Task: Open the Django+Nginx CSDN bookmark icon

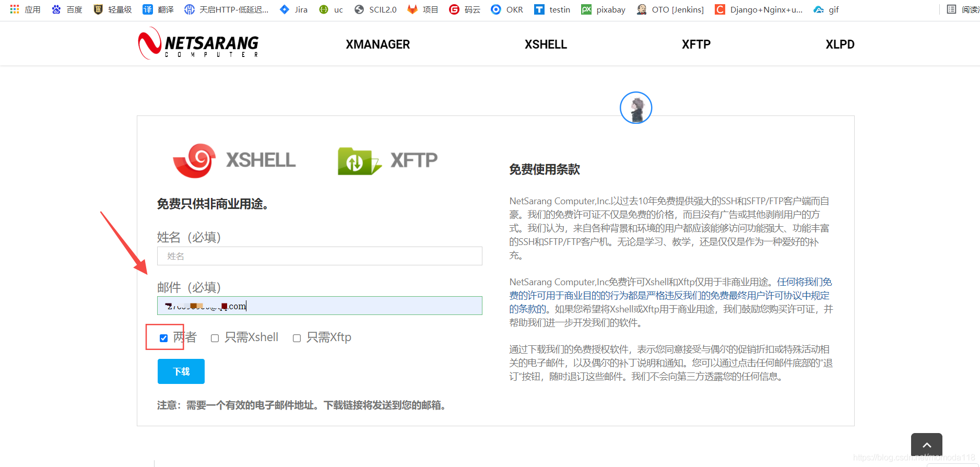Action: pyautogui.click(x=720, y=9)
